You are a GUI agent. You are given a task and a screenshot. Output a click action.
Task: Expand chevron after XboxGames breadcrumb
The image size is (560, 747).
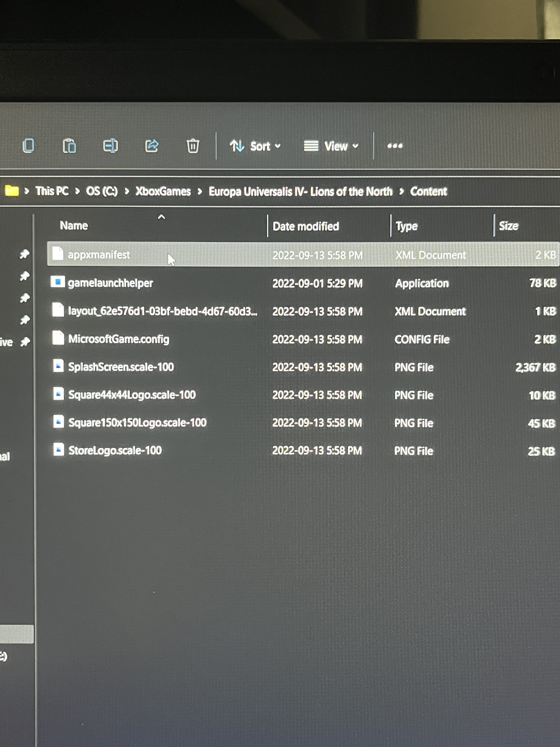(x=199, y=192)
